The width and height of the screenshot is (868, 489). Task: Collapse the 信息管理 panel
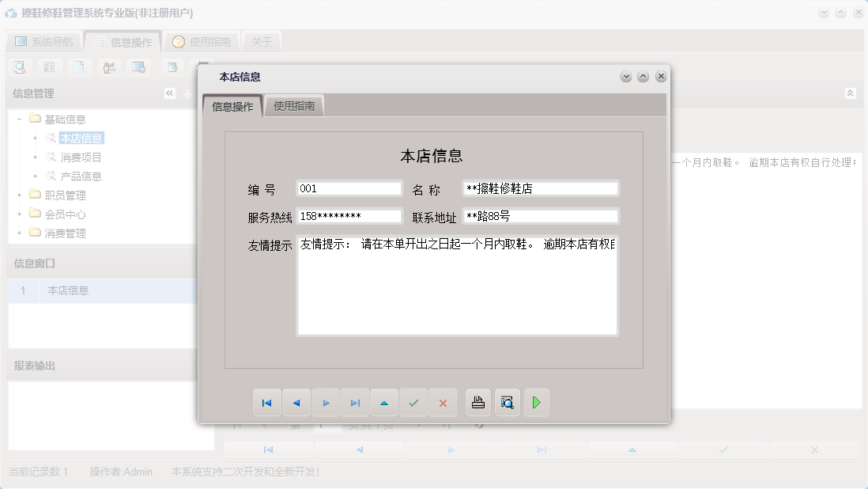pyautogui.click(x=169, y=93)
